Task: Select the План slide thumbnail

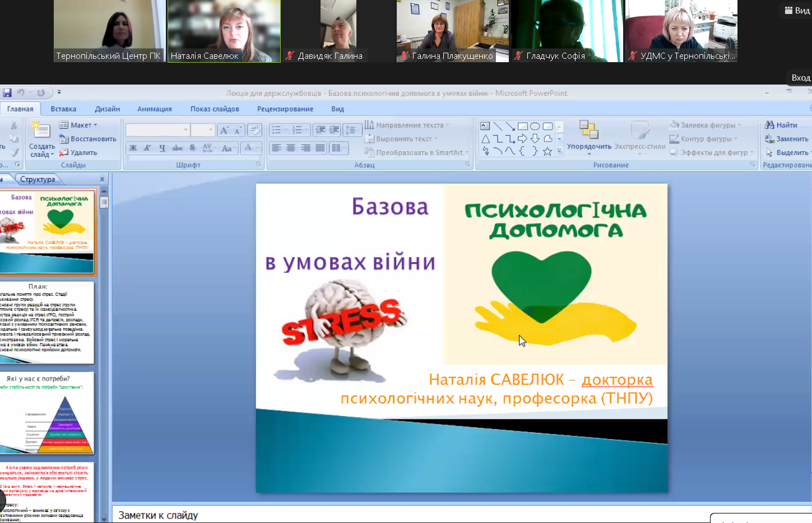Action: pyautogui.click(x=47, y=323)
